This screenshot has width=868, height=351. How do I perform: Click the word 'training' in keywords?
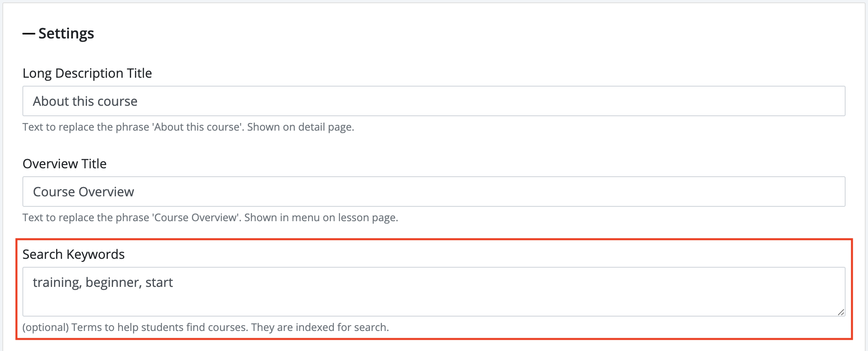pyautogui.click(x=57, y=283)
